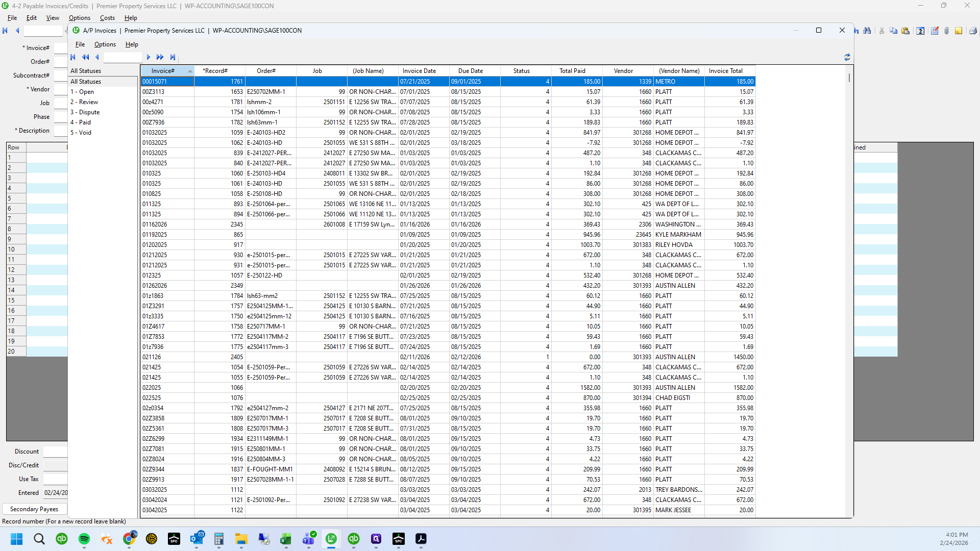
Task: Sort by Invoice# column header arrow
Action: (190, 71)
